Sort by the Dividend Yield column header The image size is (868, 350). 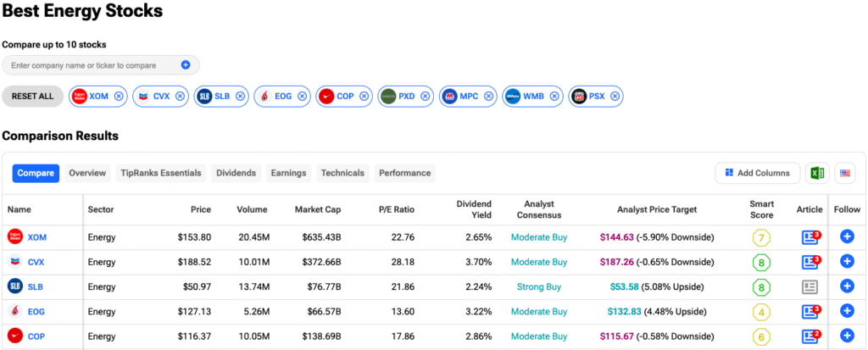tap(474, 209)
